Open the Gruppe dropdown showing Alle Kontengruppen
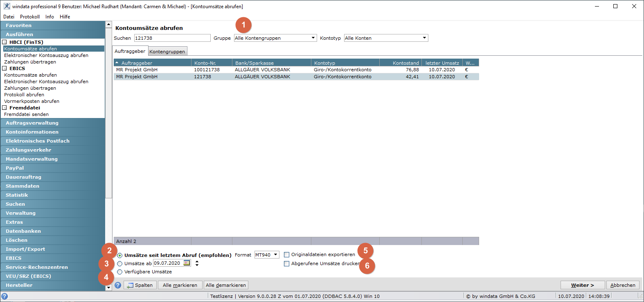The height and width of the screenshot is (302, 644). pyautogui.click(x=275, y=38)
